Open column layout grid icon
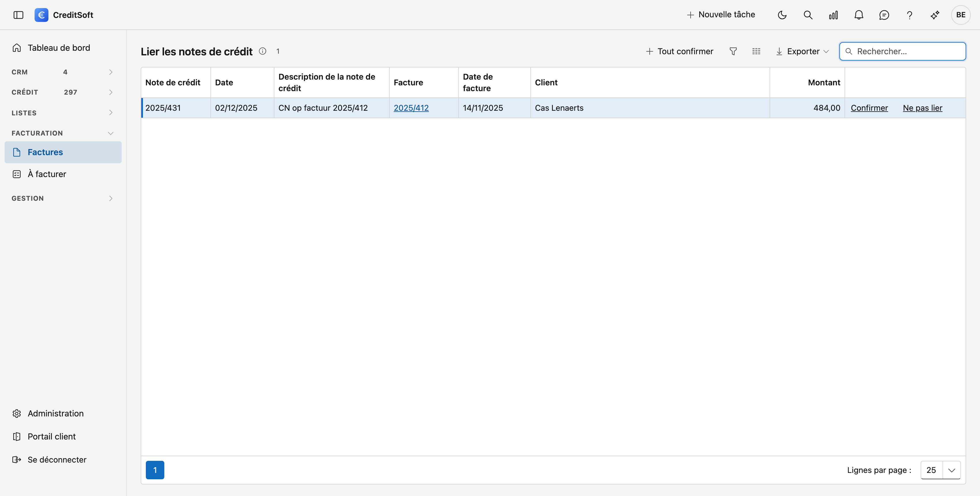 pos(756,51)
